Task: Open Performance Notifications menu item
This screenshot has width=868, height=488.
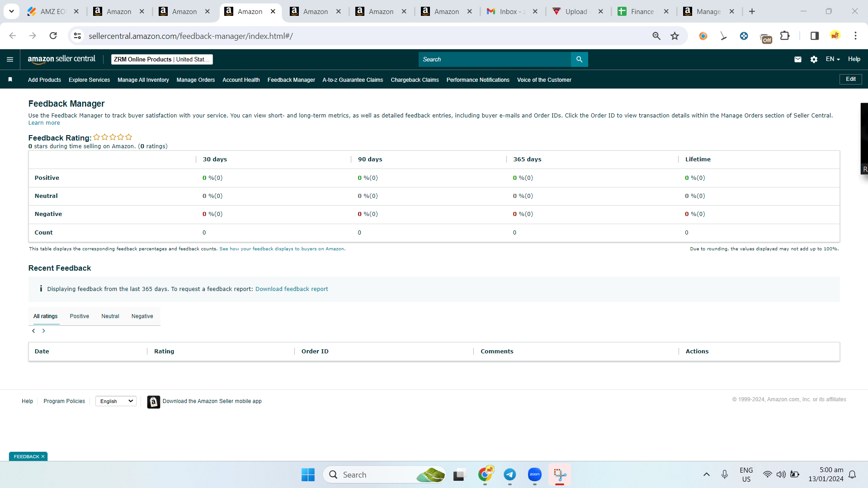Action: [478, 80]
